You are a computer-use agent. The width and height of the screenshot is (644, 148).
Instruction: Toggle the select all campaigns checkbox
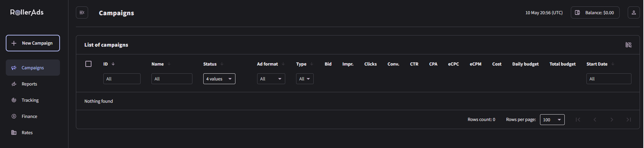(x=88, y=64)
